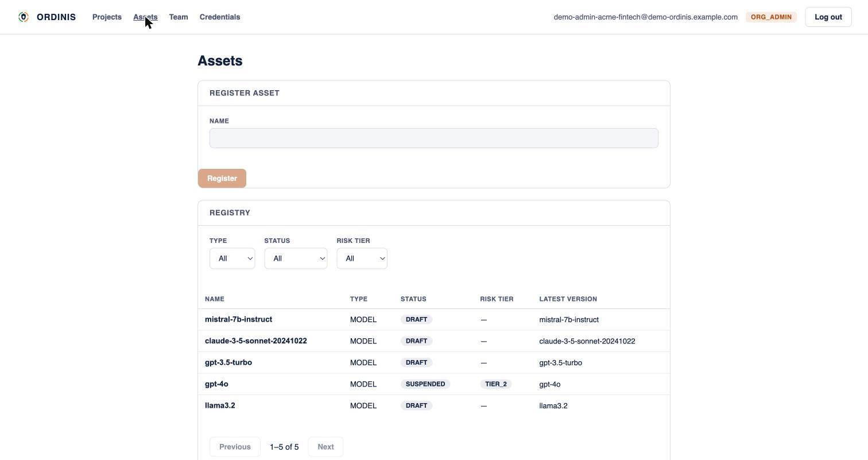
Task: Click the ORDINIS brand name text
Action: [56, 17]
